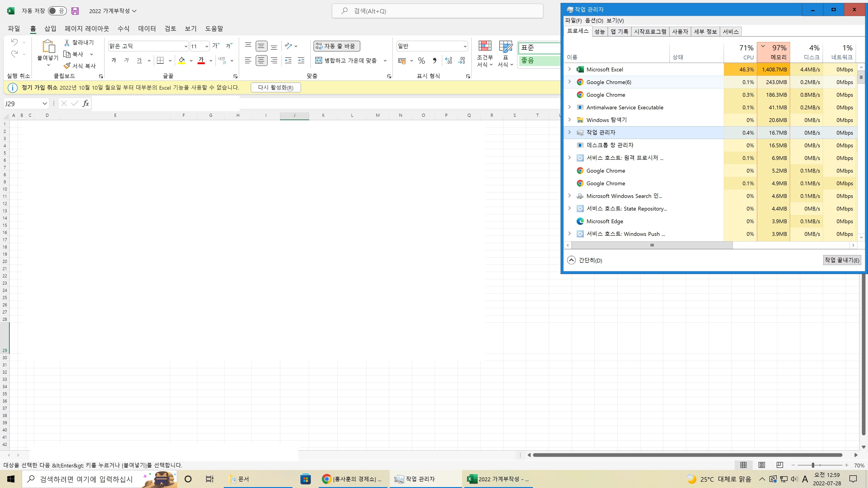Click the borders icon
This screenshot has width=868, height=488.
[x=160, y=60]
